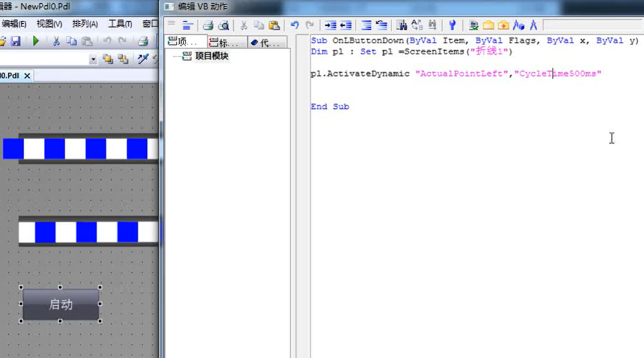Click the Paste icon in VB editor toolbar
Viewport: 644px width, 358px height.
pyautogui.click(x=274, y=26)
